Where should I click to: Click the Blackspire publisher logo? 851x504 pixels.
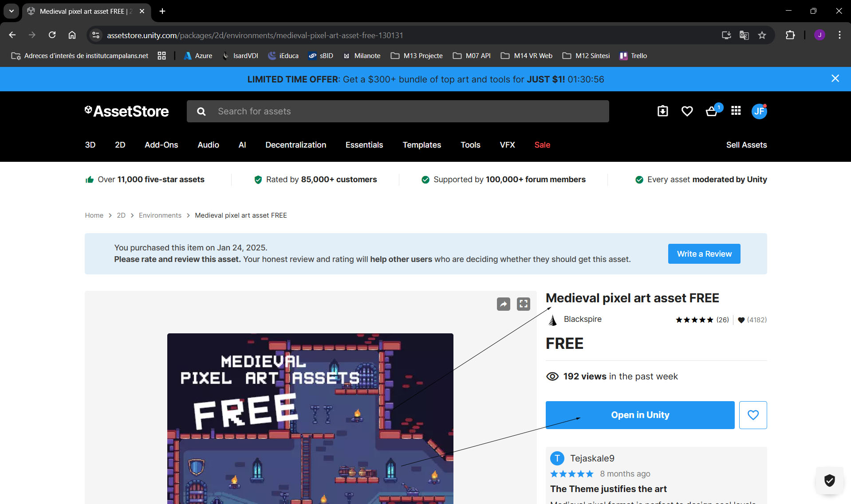pyautogui.click(x=553, y=320)
